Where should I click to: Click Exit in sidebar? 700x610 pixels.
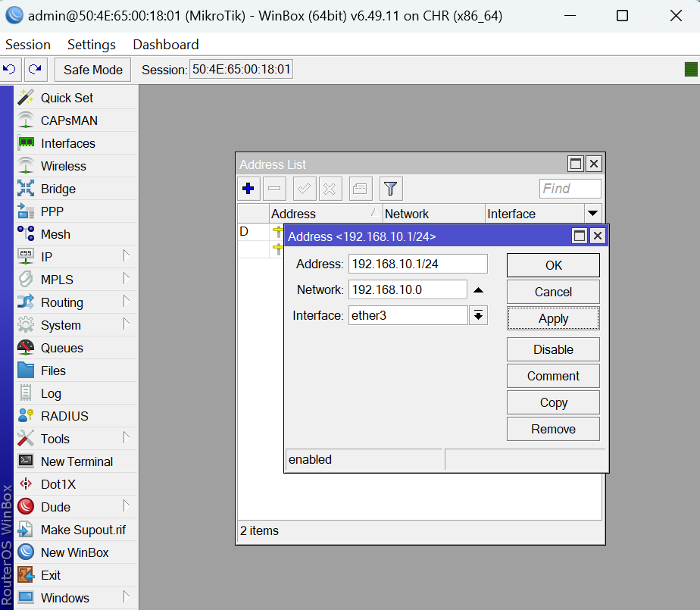[x=76, y=576]
